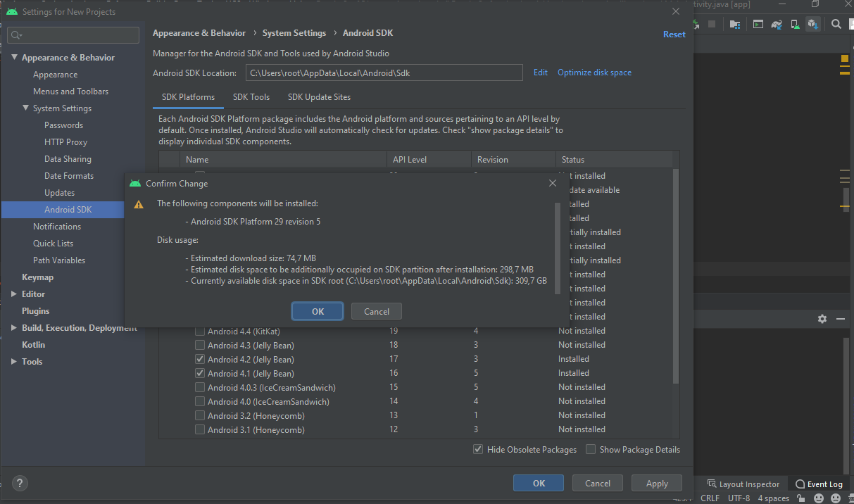Image resolution: width=854 pixels, height=504 pixels.
Task: Click Sync Project with Gradle Files icon
Action: [777, 24]
